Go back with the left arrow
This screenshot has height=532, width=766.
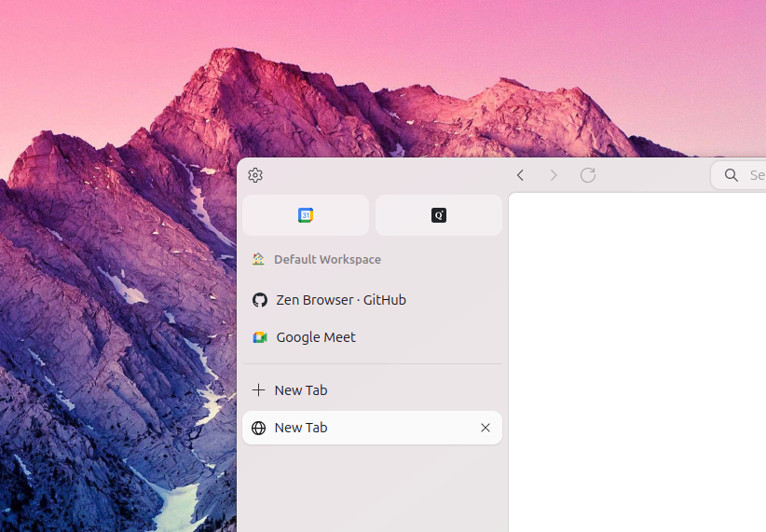520,175
